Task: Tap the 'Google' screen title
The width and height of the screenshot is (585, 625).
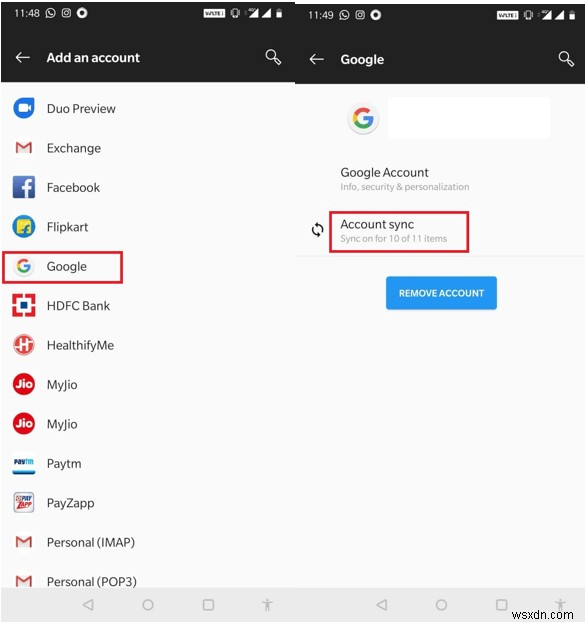Action: [x=362, y=60]
